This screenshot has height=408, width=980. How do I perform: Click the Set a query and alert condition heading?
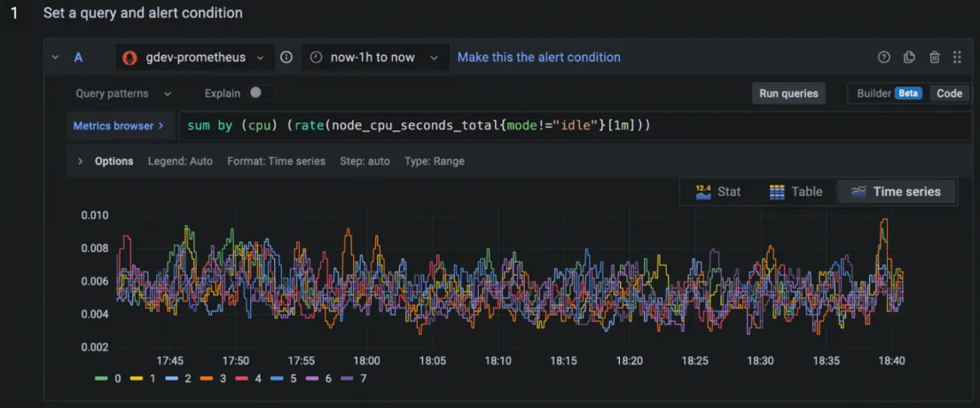[x=143, y=12]
